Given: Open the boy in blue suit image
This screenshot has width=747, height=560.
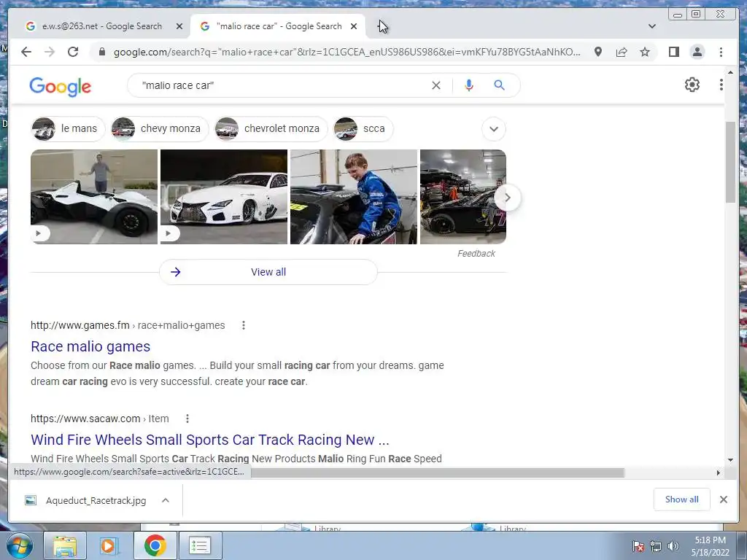Looking at the screenshot, I should pyautogui.click(x=354, y=197).
